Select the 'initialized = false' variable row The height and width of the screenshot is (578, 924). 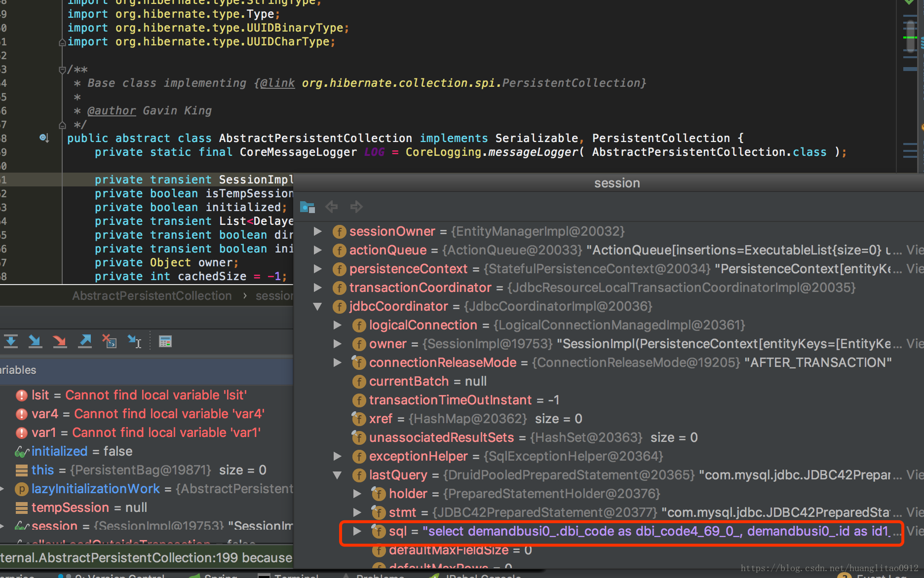[147, 451]
